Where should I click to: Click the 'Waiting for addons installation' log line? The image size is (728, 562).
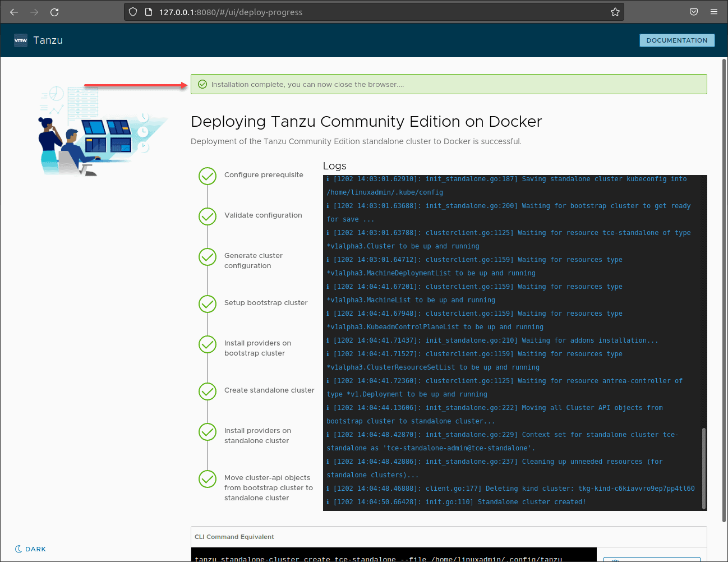point(492,340)
